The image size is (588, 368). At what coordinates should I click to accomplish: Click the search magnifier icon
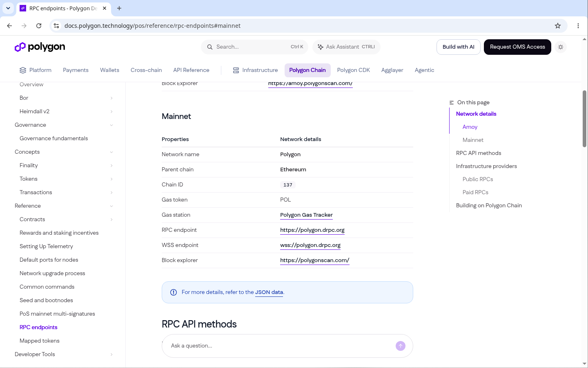click(x=210, y=47)
